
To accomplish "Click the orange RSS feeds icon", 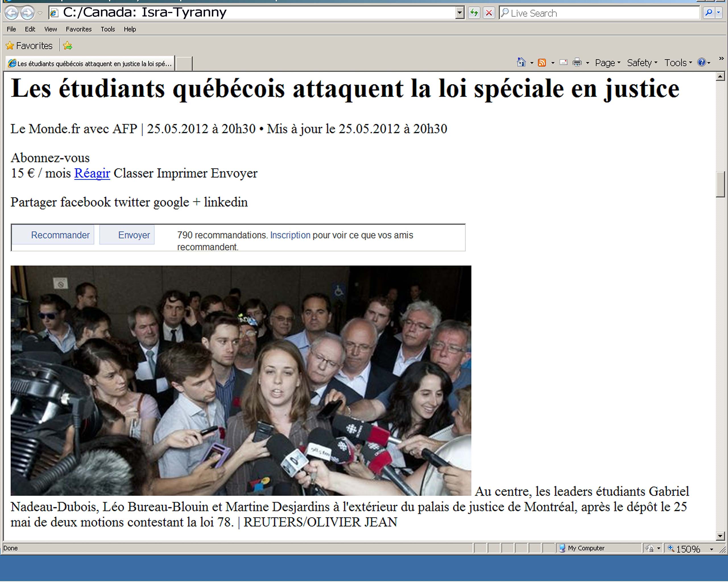I will pos(542,63).
